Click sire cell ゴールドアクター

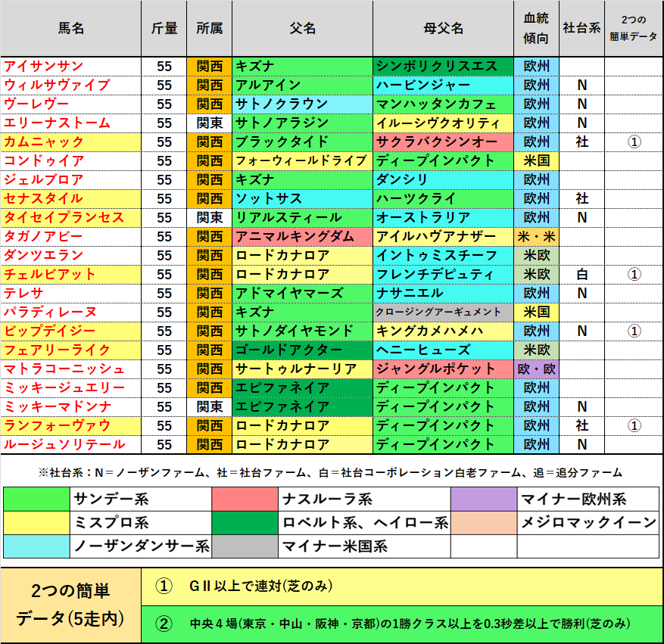point(302,350)
